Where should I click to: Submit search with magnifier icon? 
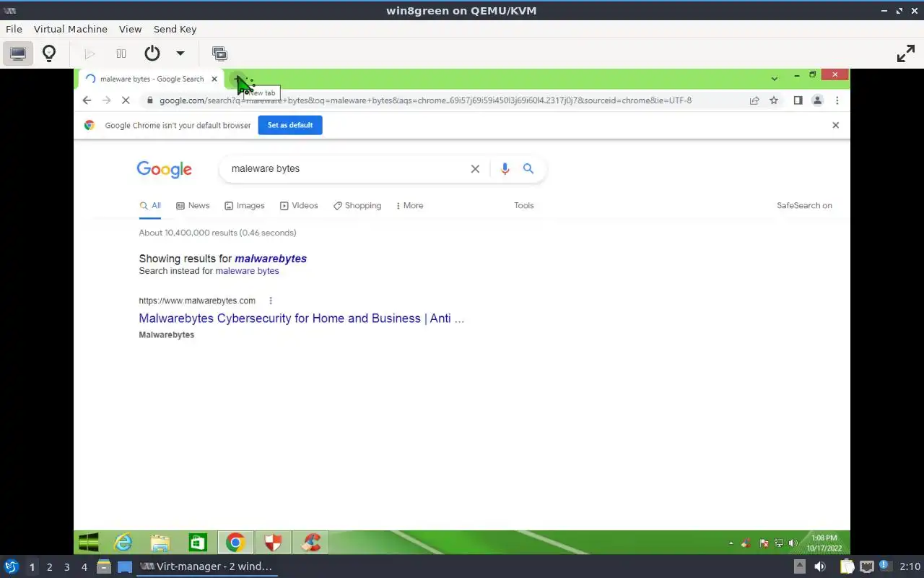click(x=528, y=168)
